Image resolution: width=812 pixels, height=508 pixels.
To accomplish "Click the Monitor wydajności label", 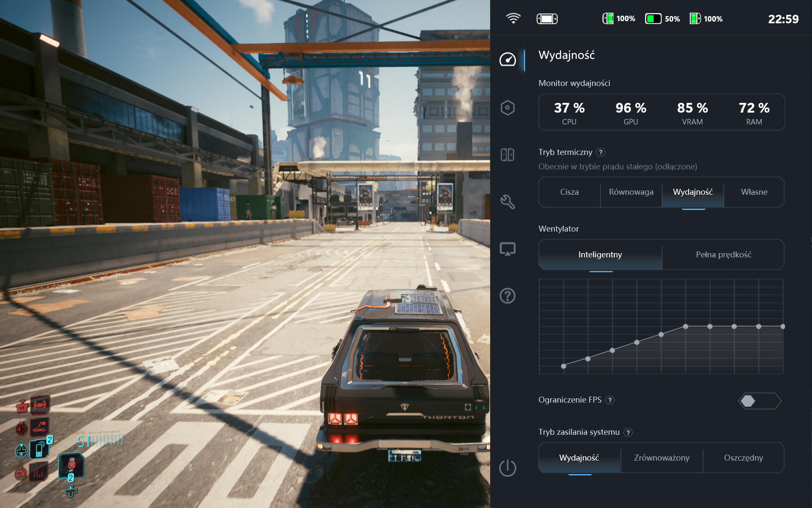I will [x=574, y=83].
